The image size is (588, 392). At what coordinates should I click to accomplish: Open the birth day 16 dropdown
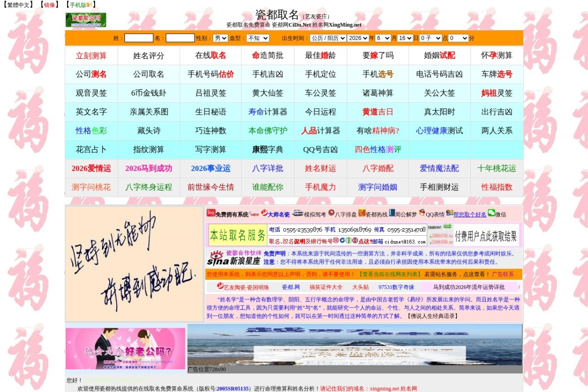click(405, 38)
